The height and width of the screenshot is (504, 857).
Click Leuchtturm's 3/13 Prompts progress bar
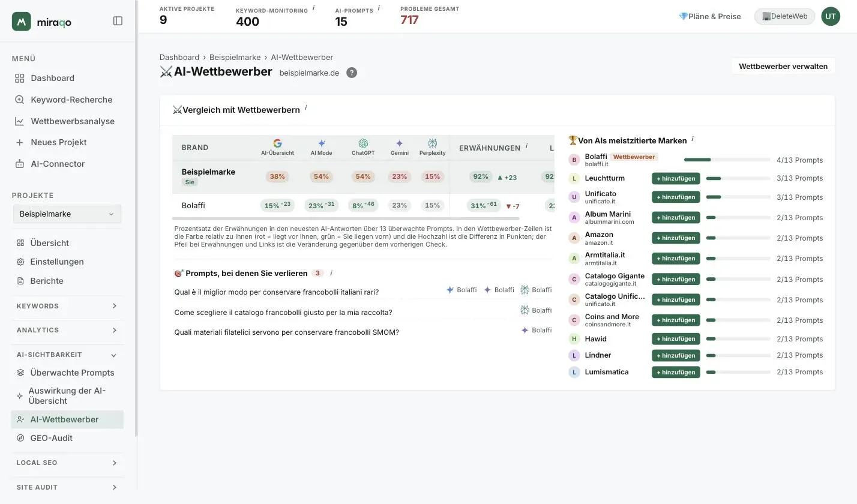coord(738,178)
